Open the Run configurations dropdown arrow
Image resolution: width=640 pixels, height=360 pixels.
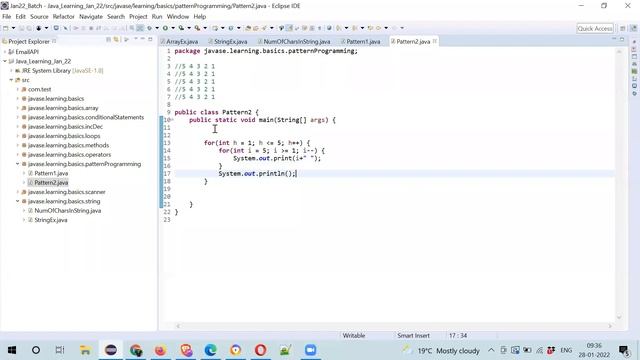tap(173, 28)
